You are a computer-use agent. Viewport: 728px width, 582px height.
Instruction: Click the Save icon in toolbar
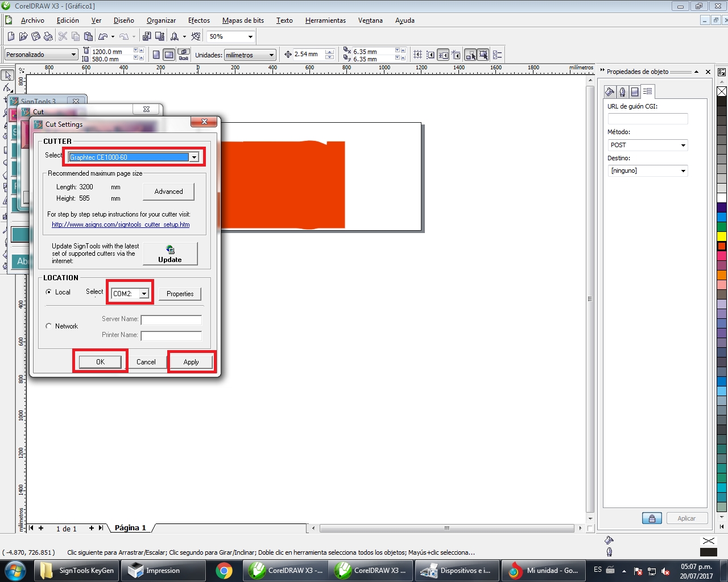coord(36,36)
